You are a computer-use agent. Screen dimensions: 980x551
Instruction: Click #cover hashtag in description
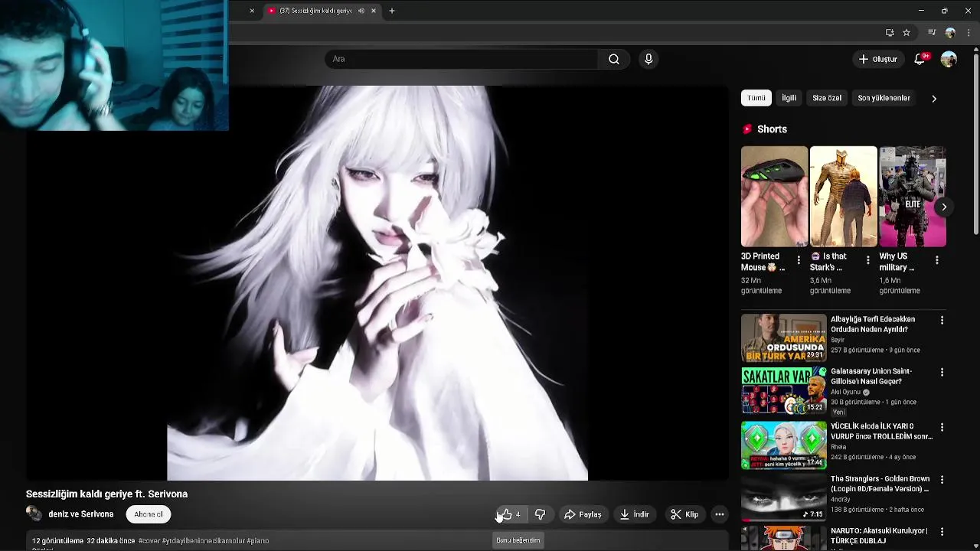pos(149,541)
